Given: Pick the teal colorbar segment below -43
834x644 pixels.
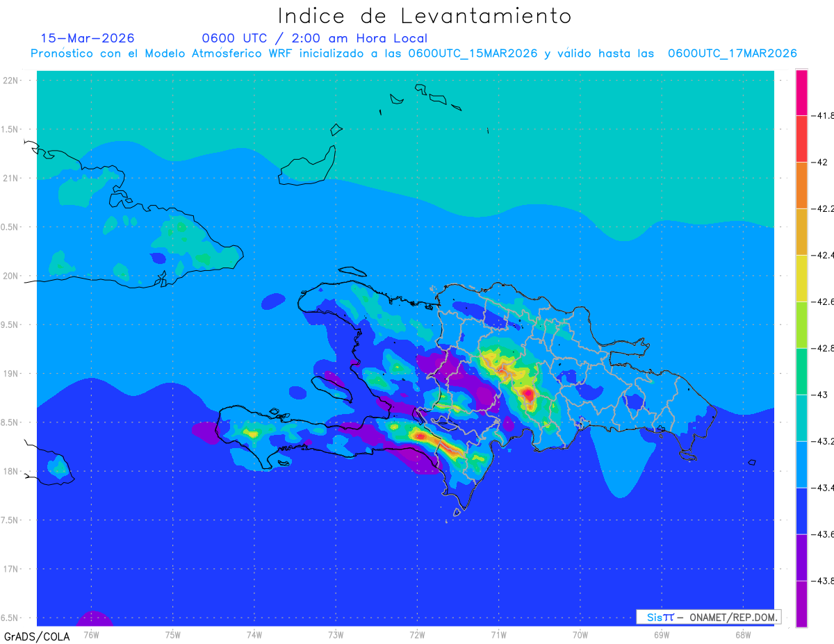Looking at the screenshot, I should [801, 418].
